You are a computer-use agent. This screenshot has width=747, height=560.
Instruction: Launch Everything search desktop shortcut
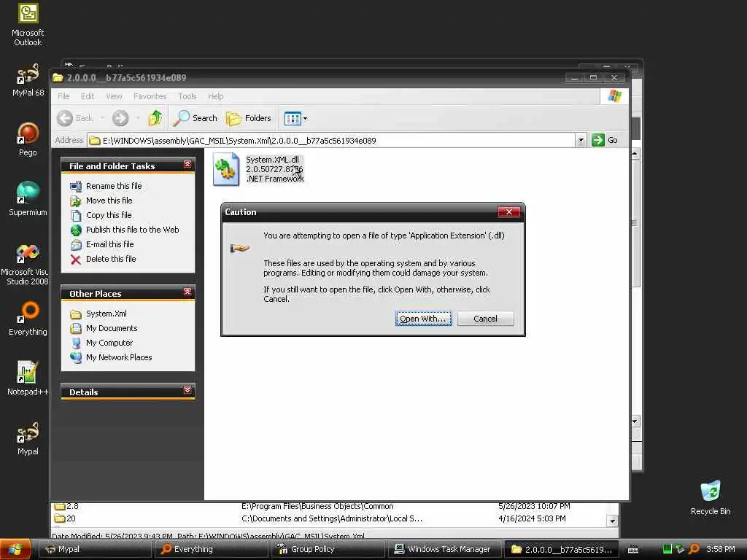[28, 318]
